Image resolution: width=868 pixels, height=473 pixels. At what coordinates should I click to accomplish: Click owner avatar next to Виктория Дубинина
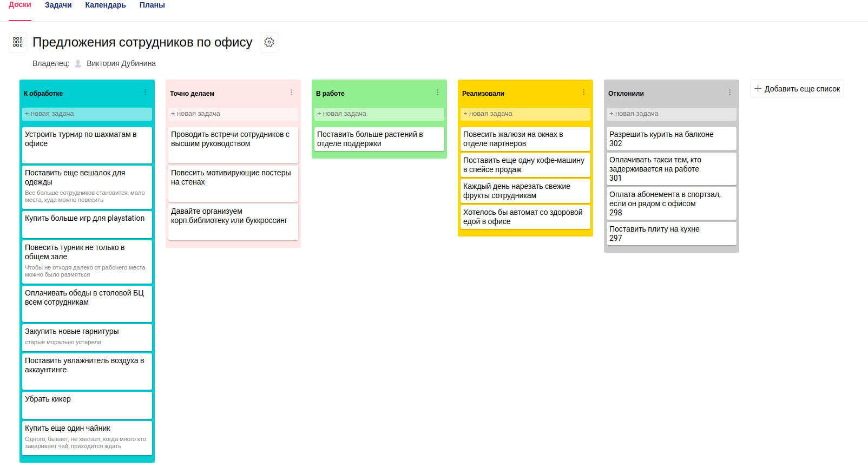(78, 63)
